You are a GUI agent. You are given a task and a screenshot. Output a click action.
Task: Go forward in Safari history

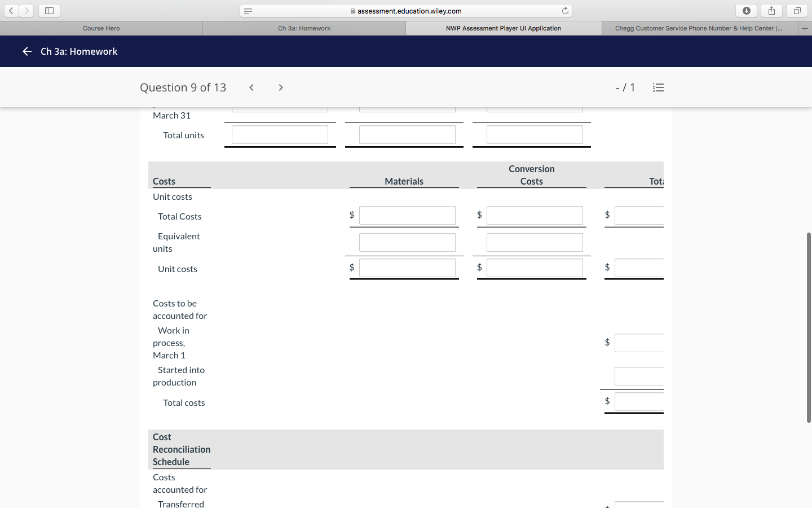pos(27,11)
